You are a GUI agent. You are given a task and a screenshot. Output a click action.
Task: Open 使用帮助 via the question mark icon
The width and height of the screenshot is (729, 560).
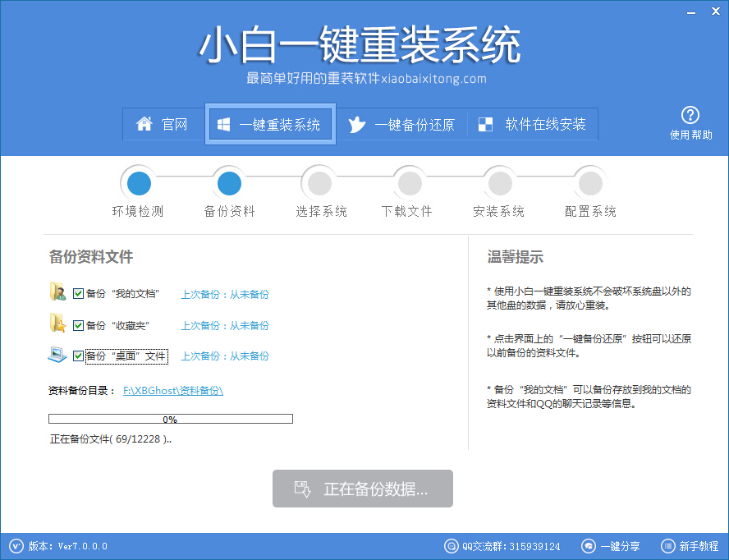tap(690, 114)
